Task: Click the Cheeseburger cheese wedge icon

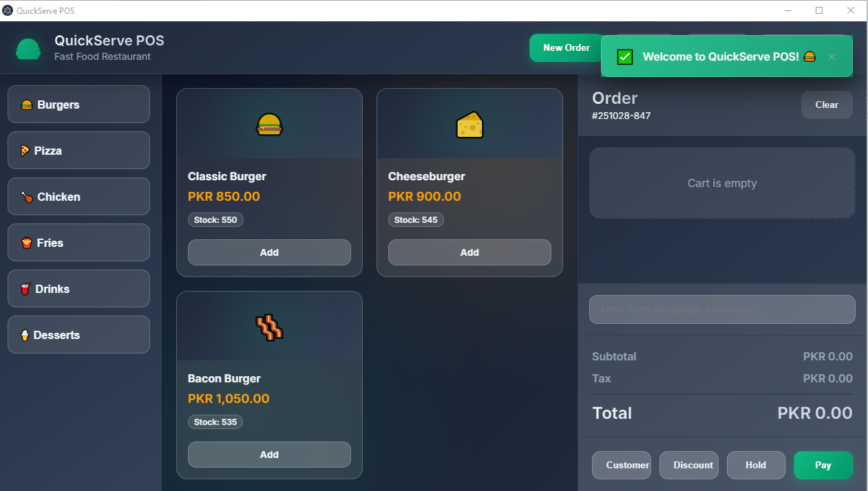Action: pyautogui.click(x=469, y=125)
